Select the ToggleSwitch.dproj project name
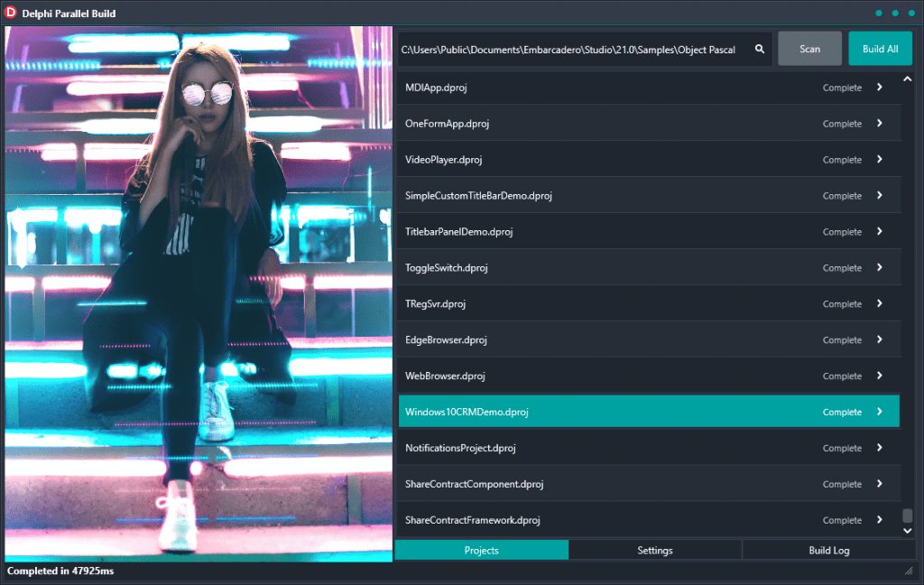This screenshot has height=585, width=924. pyautogui.click(x=446, y=268)
